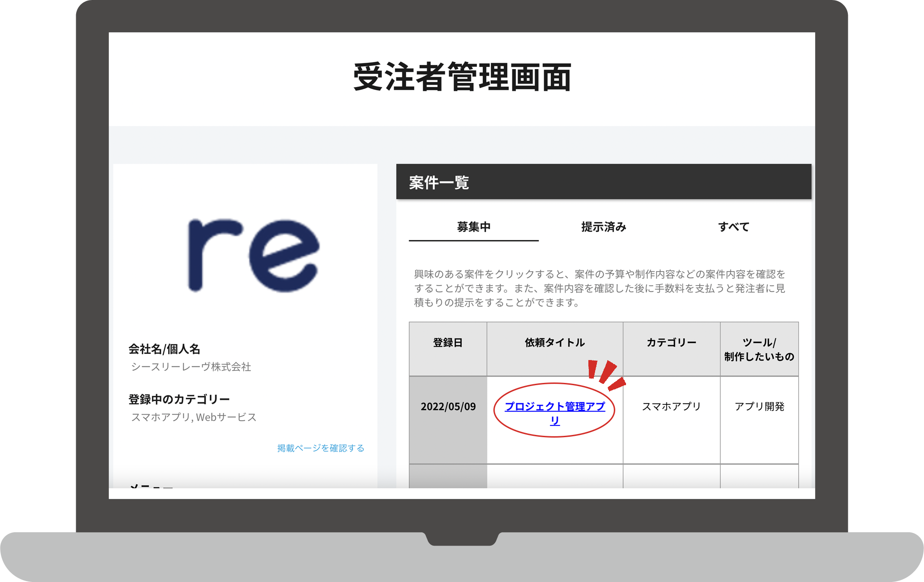Click the カテゴリー column header
Screen dimensions: 924x582
coord(671,343)
